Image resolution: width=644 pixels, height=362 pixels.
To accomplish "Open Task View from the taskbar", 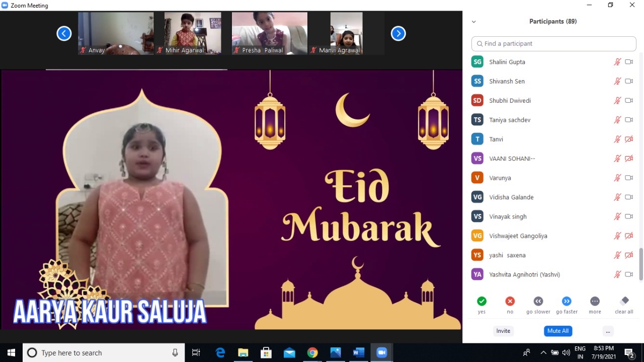I will click(197, 353).
